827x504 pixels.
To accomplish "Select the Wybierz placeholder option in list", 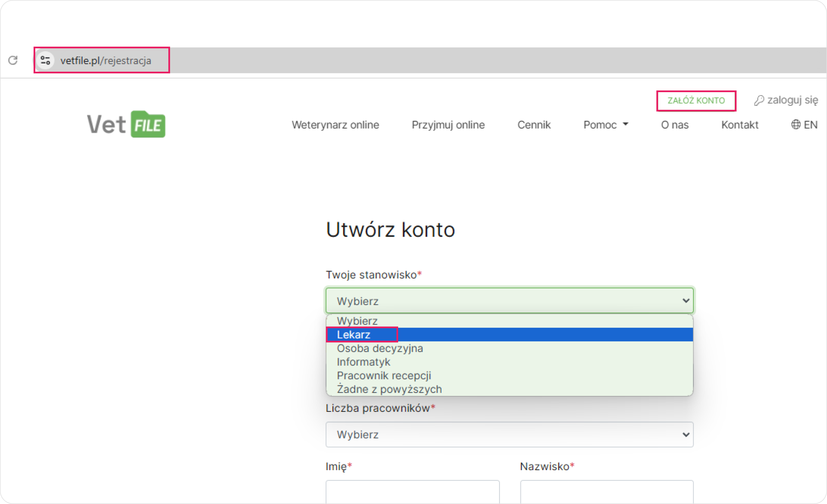I will point(509,321).
